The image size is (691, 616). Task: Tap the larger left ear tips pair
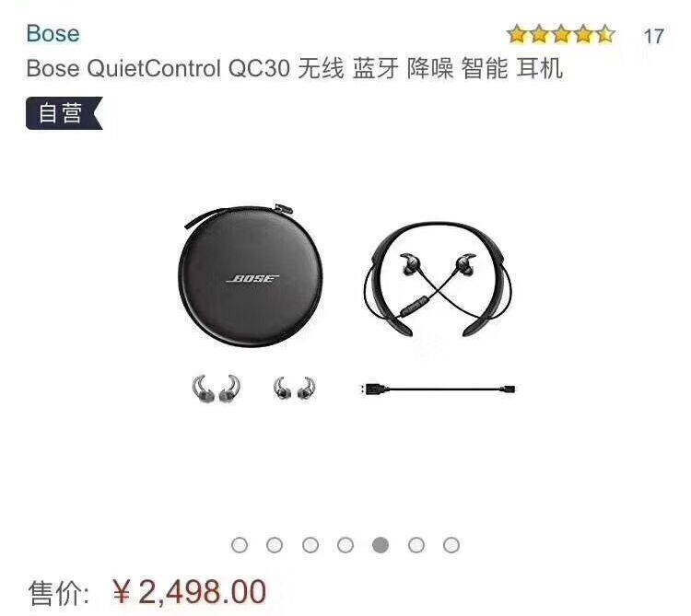pyautogui.click(x=216, y=389)
